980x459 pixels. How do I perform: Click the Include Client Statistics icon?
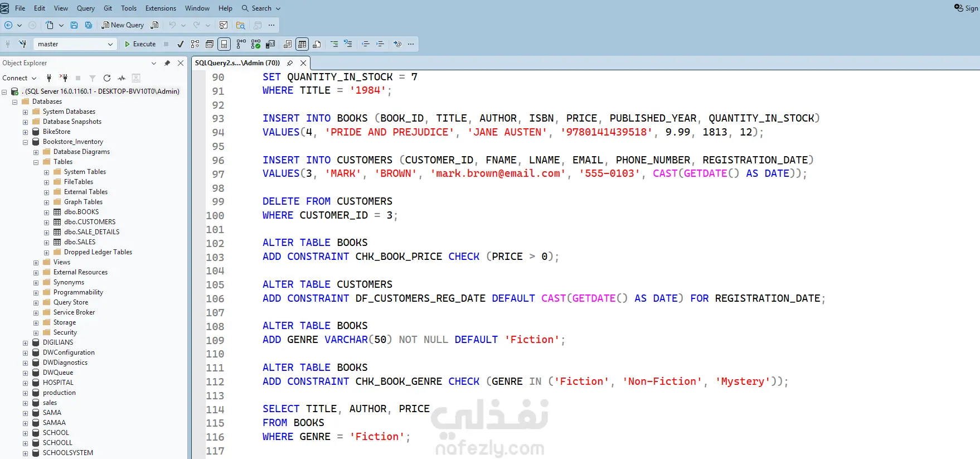[x=270, y=44]
